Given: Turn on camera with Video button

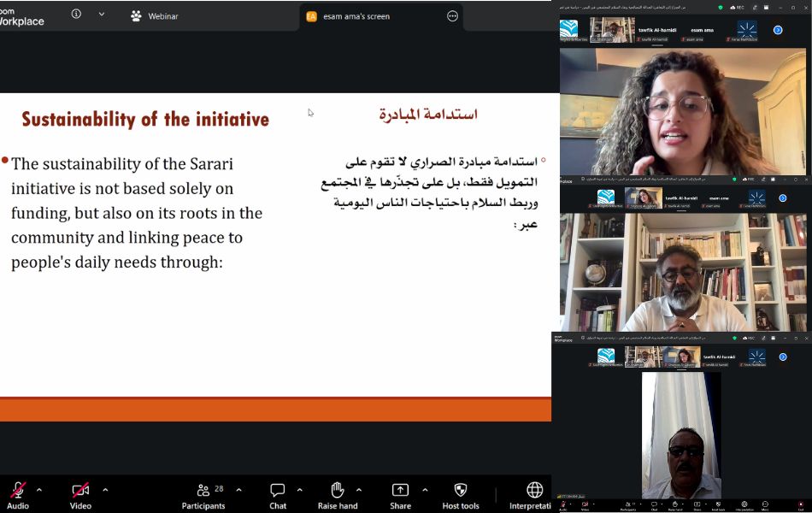Looking at the screenshot, I should tap(80, 494).
